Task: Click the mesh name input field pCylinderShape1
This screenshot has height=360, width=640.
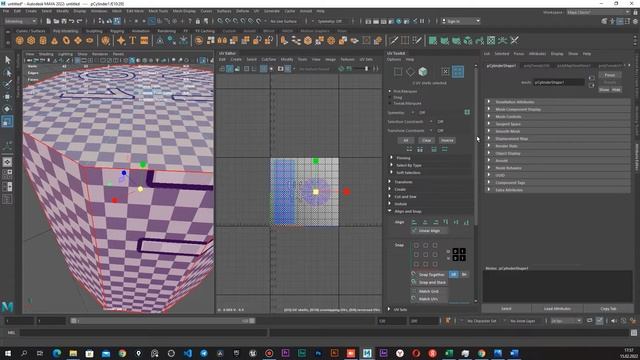Action: [x=559, y=82]
